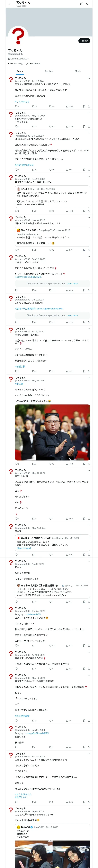Open more options on Dec 20, 2023 post
Screen dimensions: 98x868
(x=89, y=176)
